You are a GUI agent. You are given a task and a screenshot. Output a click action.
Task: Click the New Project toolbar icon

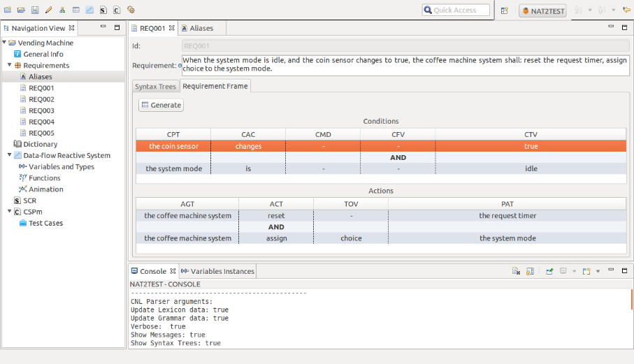(7, 10)
